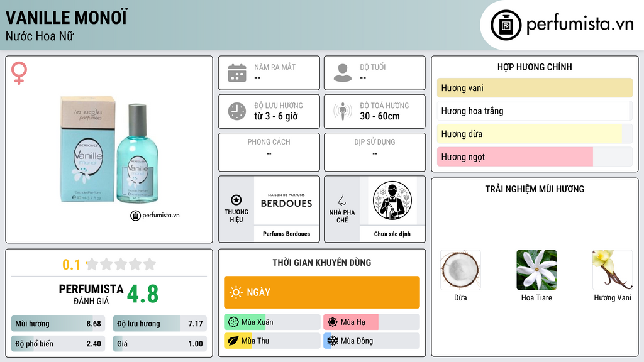Click the calendar icon beside Năm ra mắt
The height and width of the screenshot is (362, 644).
tap(237, 73)
